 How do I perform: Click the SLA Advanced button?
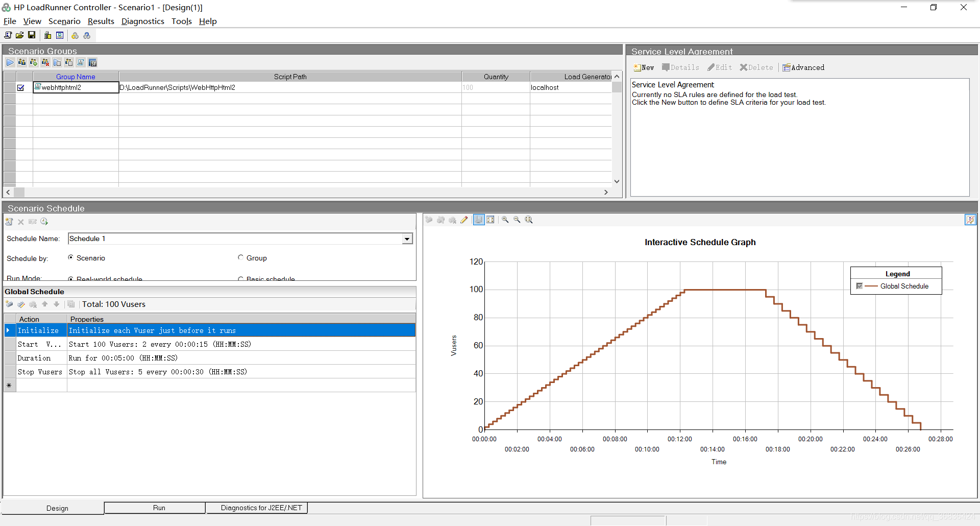tap(803, 67)
